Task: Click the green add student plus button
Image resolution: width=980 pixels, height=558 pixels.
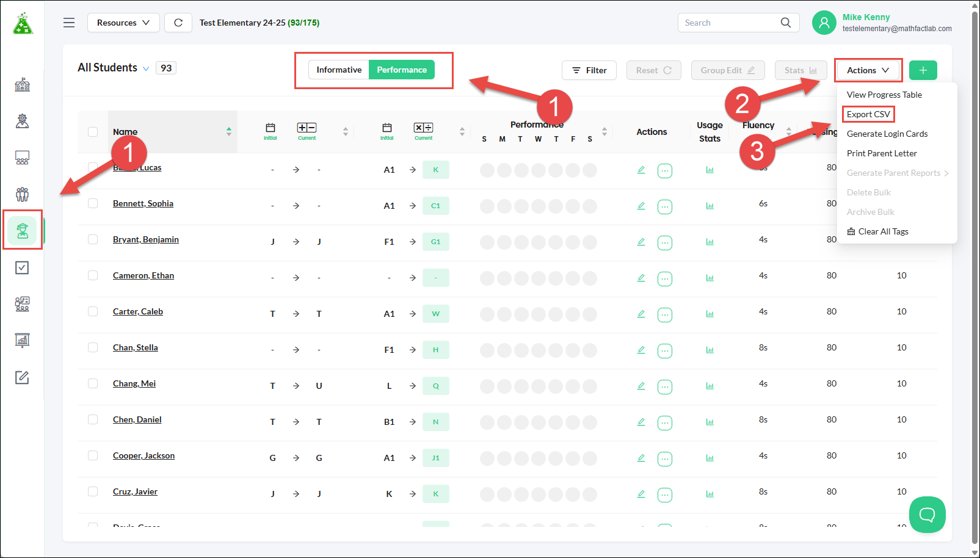Action: click(x=923, y=70)
